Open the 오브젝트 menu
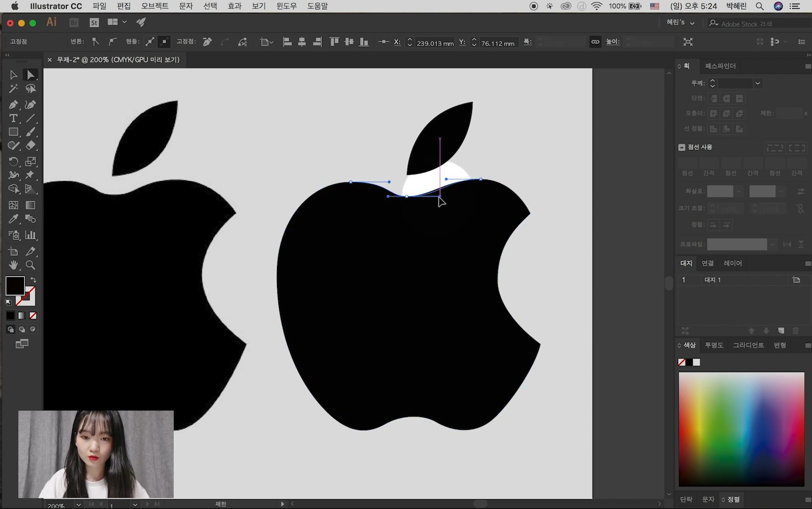Image resolution: width=812 pixels, height=509 pixels. pyautogui.click(x=155, y=6)
